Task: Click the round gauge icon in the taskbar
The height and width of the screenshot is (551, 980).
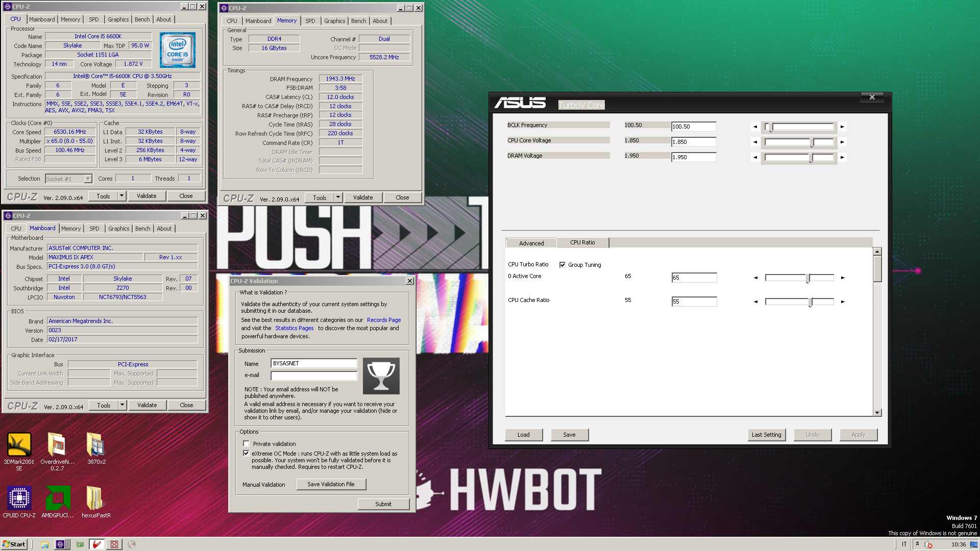Action: [x=132, y=544]
